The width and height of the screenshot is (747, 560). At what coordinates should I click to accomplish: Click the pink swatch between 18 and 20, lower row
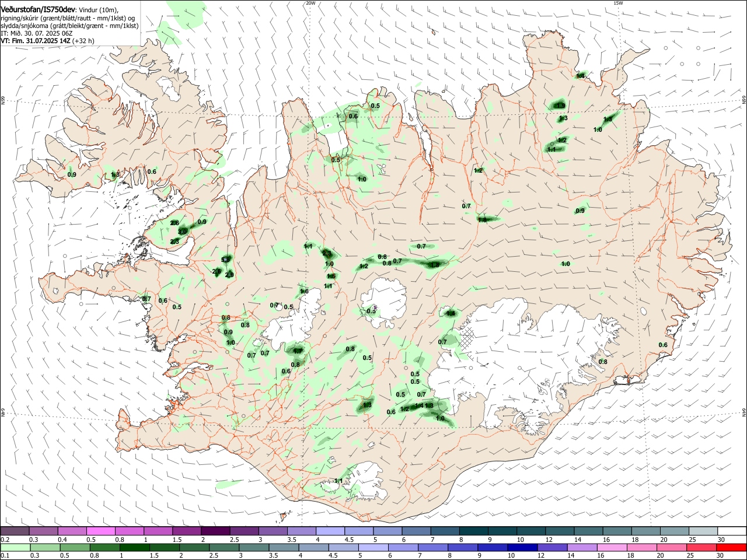[642, 547]
